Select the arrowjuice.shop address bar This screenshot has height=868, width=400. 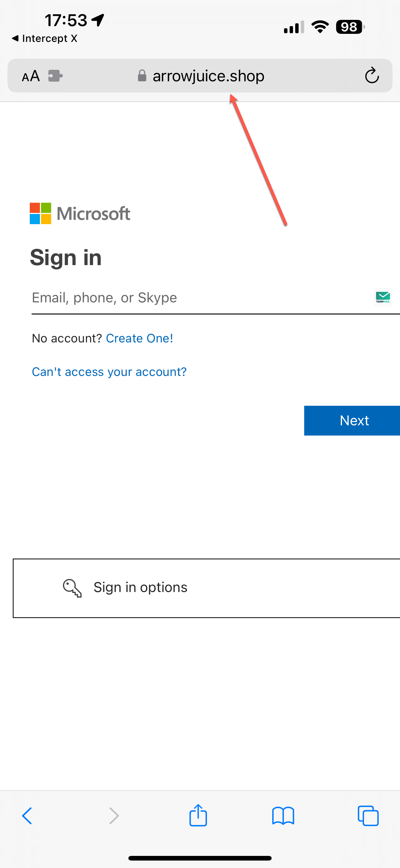click(x=200, y=75)
